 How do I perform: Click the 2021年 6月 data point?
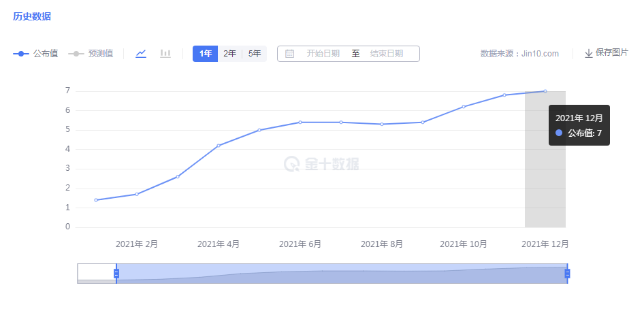click(x=300, y=122)
